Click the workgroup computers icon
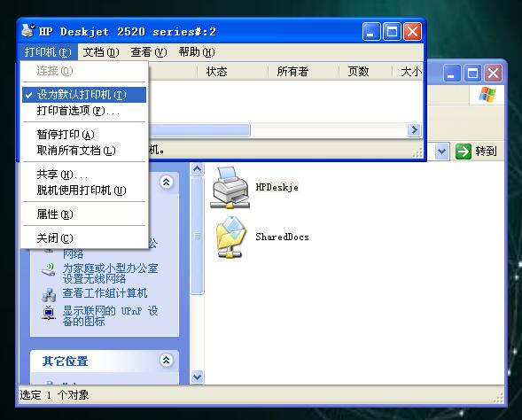The image size is (522, 420). click(x=49, y=294)
